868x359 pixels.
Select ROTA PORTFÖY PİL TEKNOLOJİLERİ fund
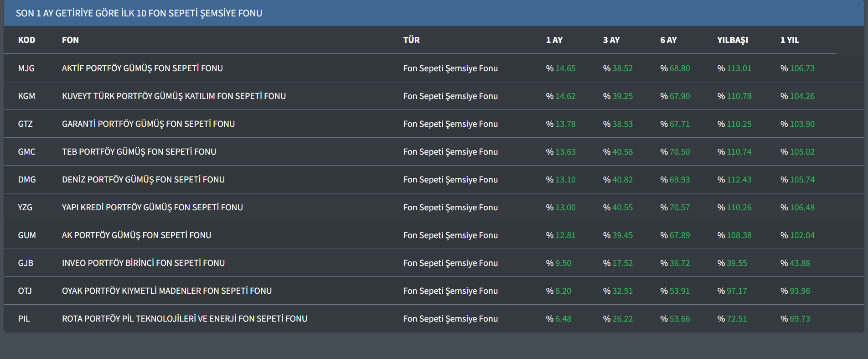(x=185, y=319)
